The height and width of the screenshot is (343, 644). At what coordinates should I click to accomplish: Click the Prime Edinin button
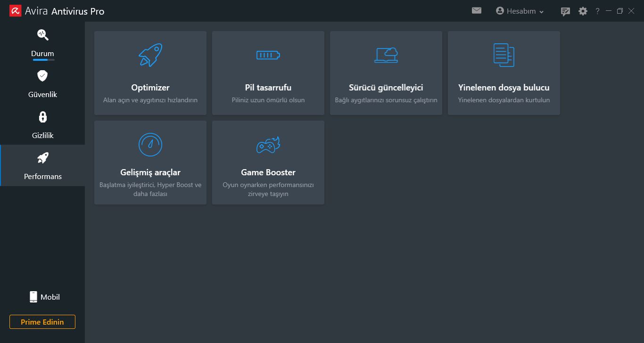[42, 322]
